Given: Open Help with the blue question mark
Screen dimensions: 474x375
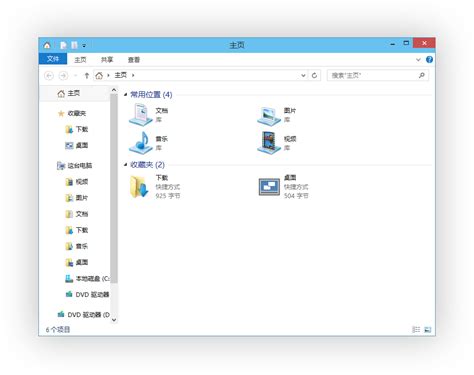Looking at the screenshot, I should [x=429, y=59].
